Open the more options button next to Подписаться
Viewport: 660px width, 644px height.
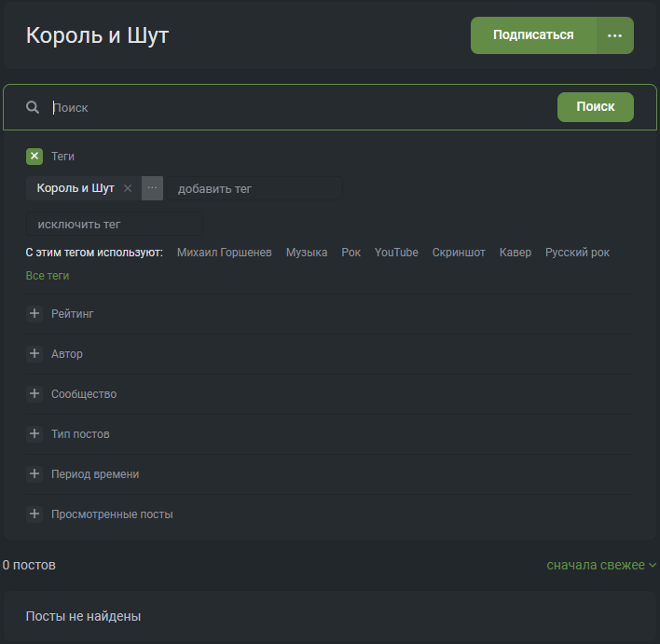click(614, 35)
